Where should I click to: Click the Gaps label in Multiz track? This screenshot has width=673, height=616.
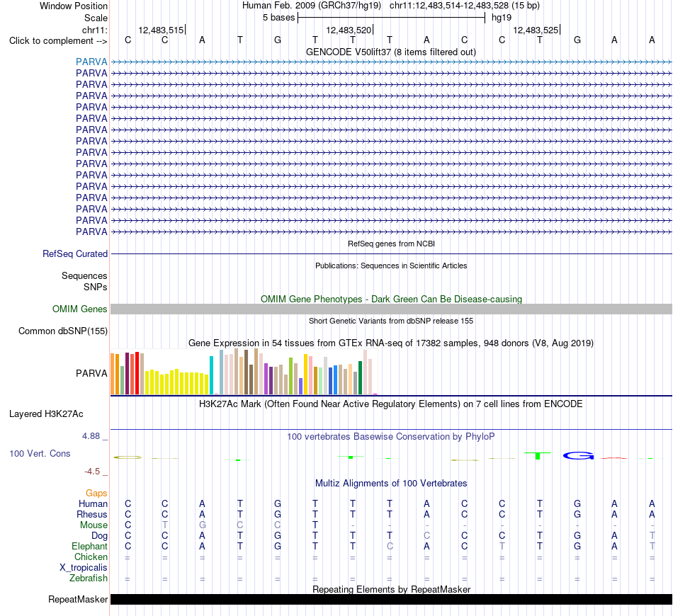point(96,494)
